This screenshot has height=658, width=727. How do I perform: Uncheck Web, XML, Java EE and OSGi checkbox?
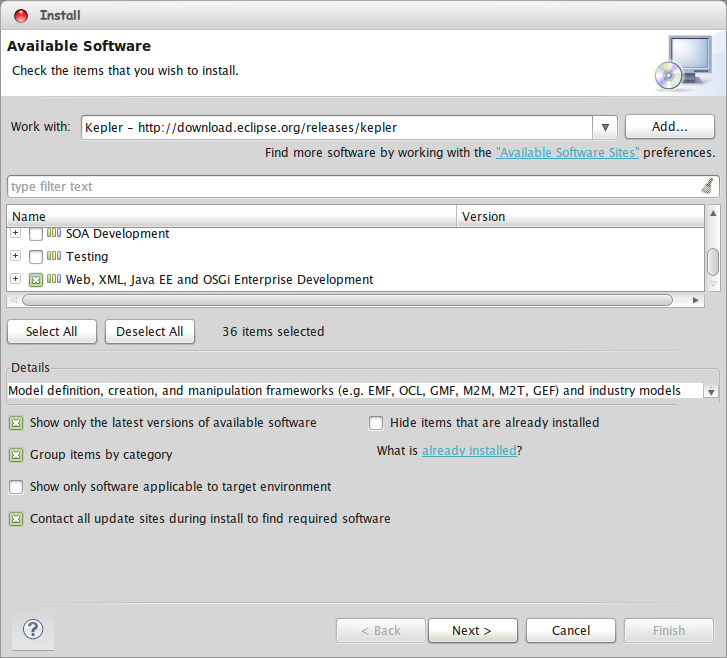pos(36,280)
